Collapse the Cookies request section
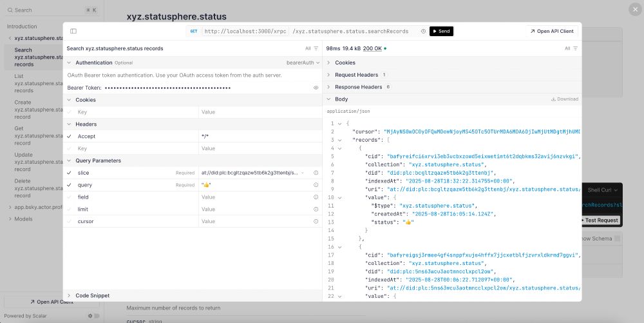 click(69, 100)
